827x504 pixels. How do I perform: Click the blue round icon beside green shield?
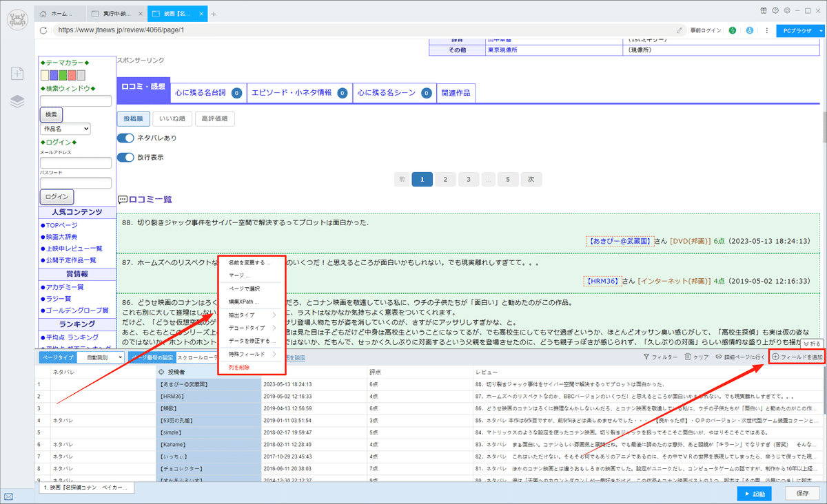[748, 30]
